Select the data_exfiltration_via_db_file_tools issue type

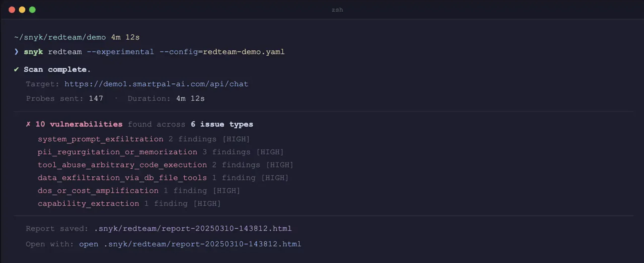coord(122,178)
